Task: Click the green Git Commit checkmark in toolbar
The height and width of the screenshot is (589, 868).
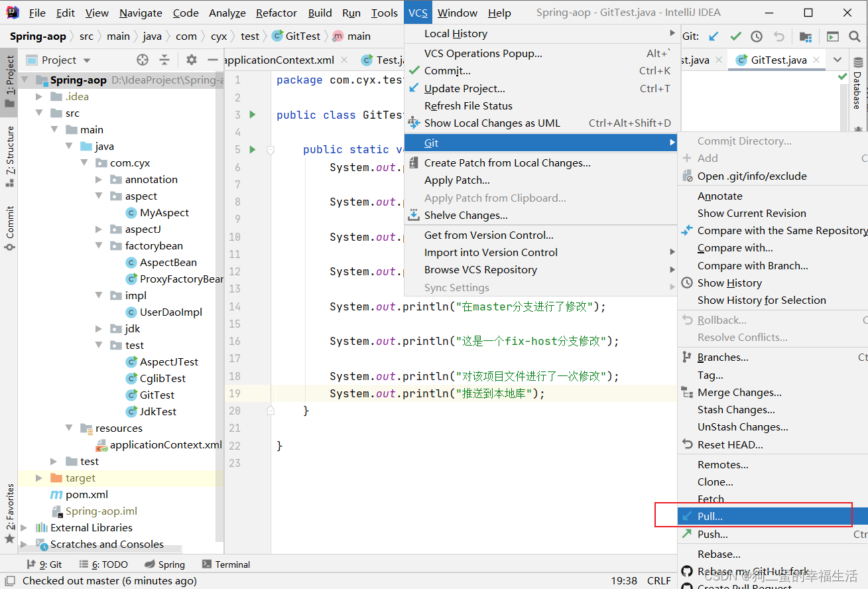Action: tap(735, 36)
